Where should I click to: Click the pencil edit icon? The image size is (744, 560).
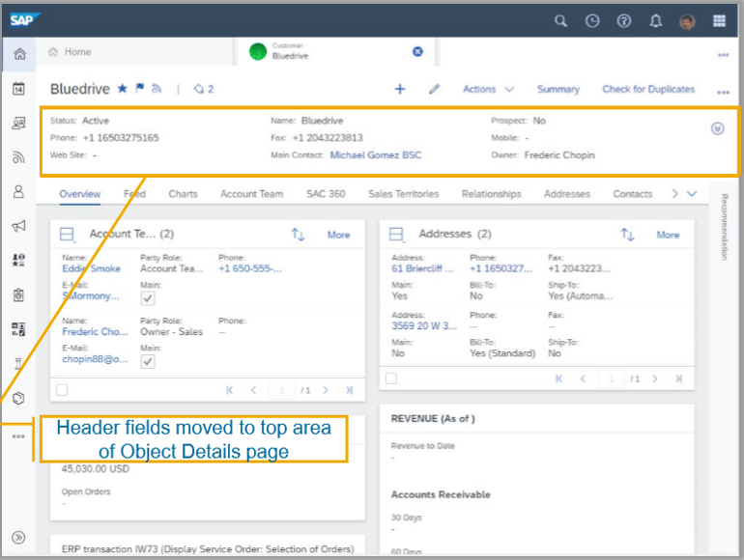434,89
